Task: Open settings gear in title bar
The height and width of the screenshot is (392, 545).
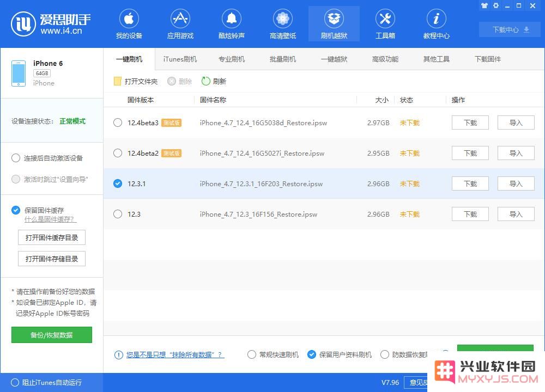Action: tap(496, 5)
